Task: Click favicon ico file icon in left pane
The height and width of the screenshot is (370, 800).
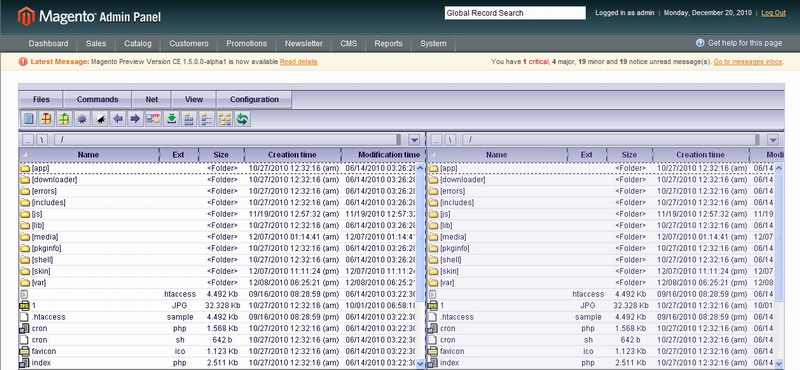Action: click(x=24, y=351)
